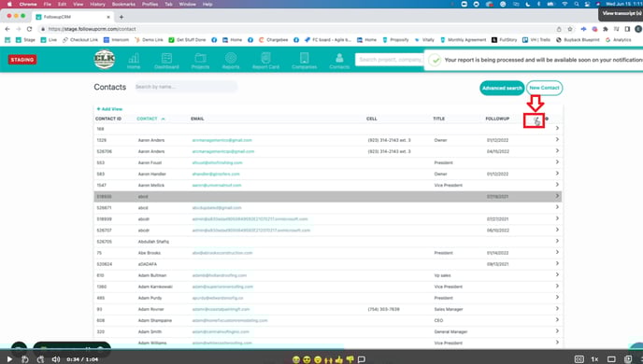Open the Window menu
Viewport: 643px width, 364px height.
tap(188, 4)
